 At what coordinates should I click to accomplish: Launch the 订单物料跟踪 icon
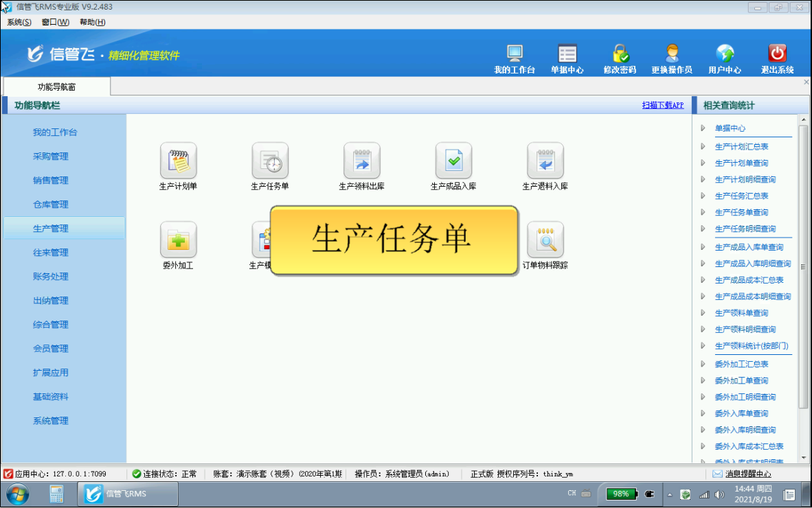(545, 240)
